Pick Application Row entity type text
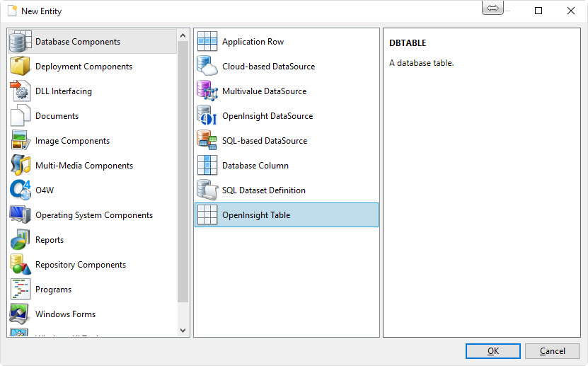This screenshot has width=588, height=366. [x=253, y=42]
